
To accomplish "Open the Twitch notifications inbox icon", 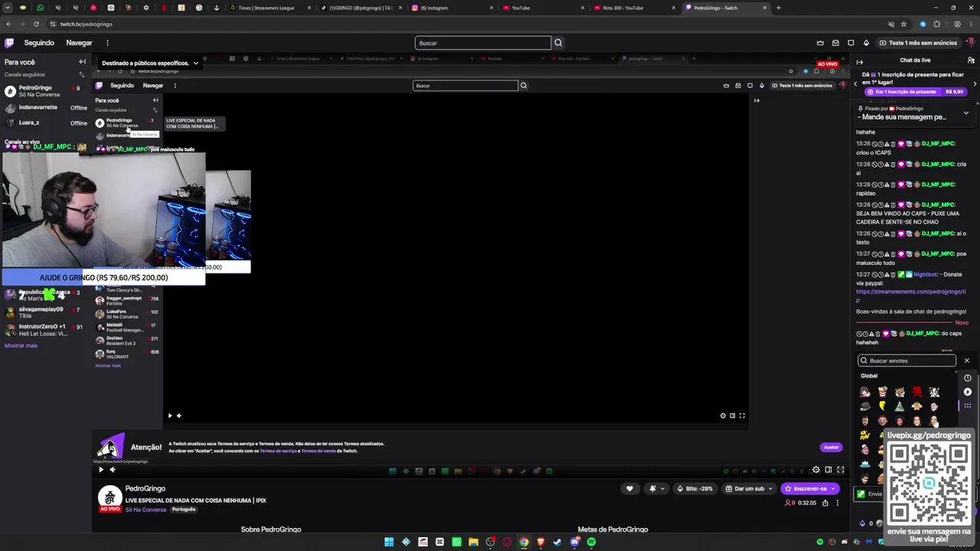I will (835, 43).
